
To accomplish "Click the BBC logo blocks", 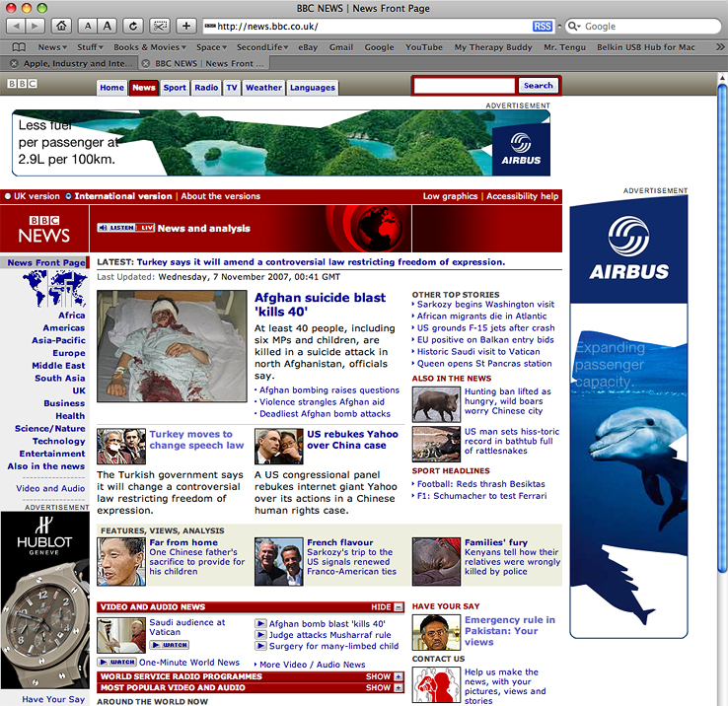I will 22,84.
